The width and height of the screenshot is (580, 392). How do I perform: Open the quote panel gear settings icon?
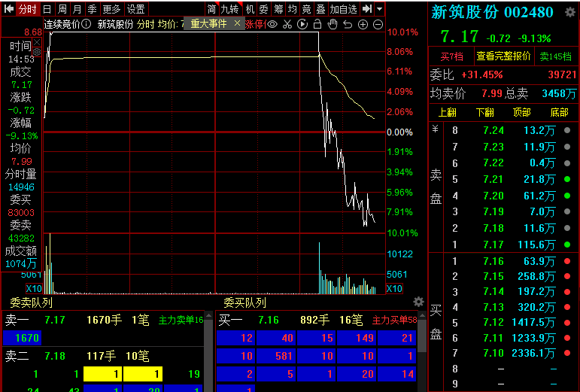point(570,12)
